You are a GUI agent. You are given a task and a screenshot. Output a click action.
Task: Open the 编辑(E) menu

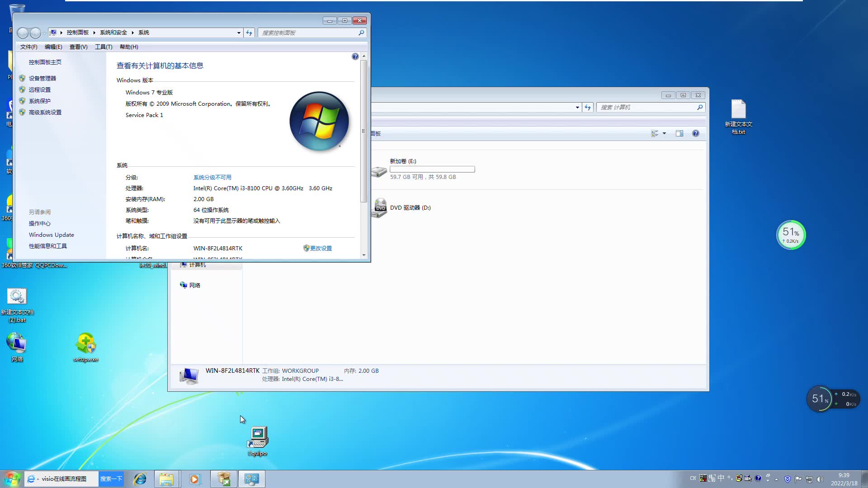pyautogui.click(x=53, y=47)
